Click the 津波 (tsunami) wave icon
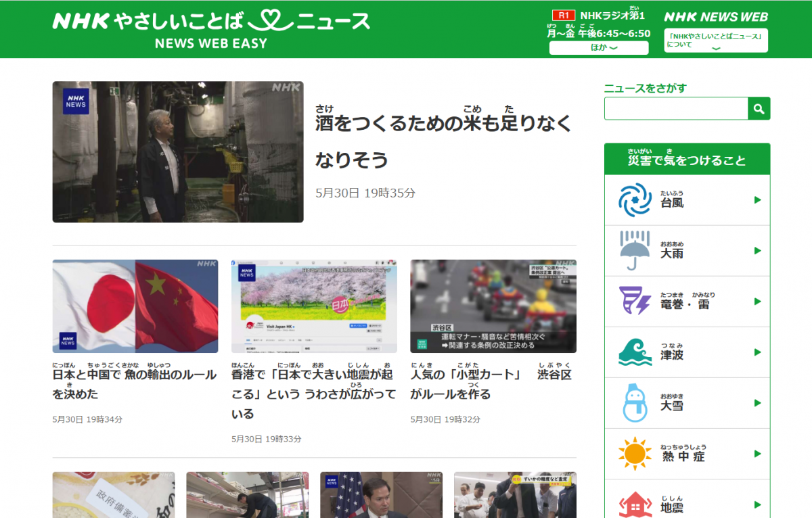The width and height of the screenshot is (812, 518). [x=634, y=352]
